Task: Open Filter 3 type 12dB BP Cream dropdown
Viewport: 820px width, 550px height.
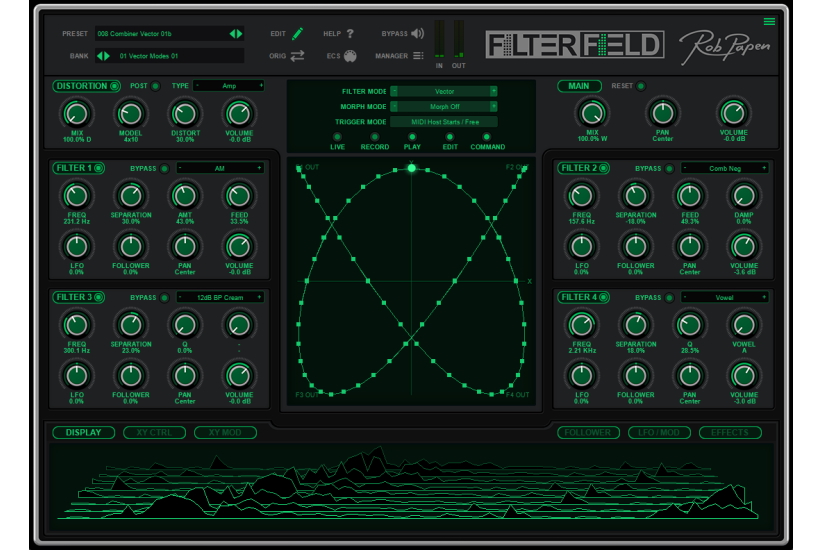Action: [220, 297]
